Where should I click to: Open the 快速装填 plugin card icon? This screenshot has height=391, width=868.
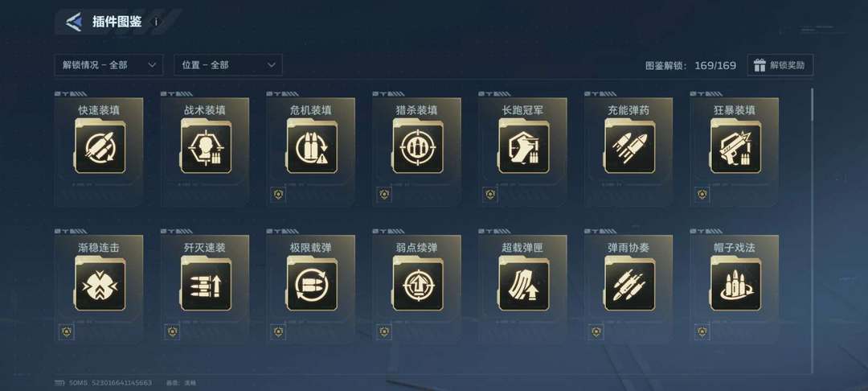point(100,148)
